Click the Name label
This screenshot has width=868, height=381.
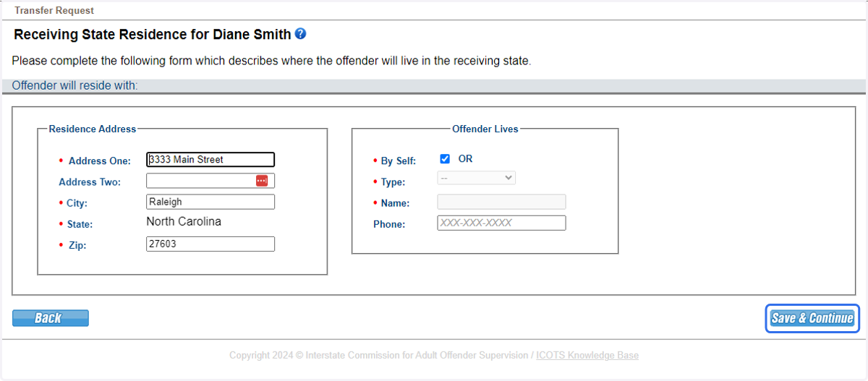point(396,203)
